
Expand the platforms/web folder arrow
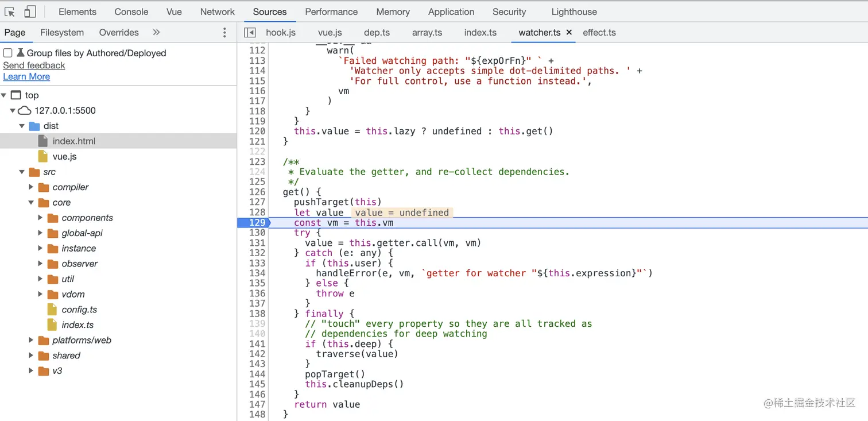click(x=32, y=340)
